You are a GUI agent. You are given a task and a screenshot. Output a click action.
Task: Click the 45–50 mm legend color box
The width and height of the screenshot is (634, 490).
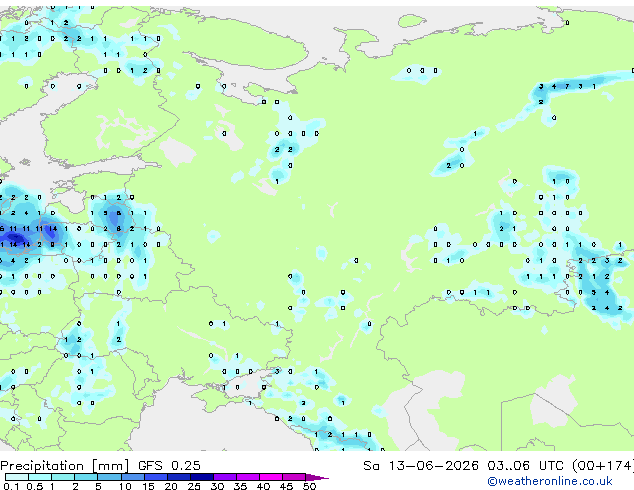294,477
